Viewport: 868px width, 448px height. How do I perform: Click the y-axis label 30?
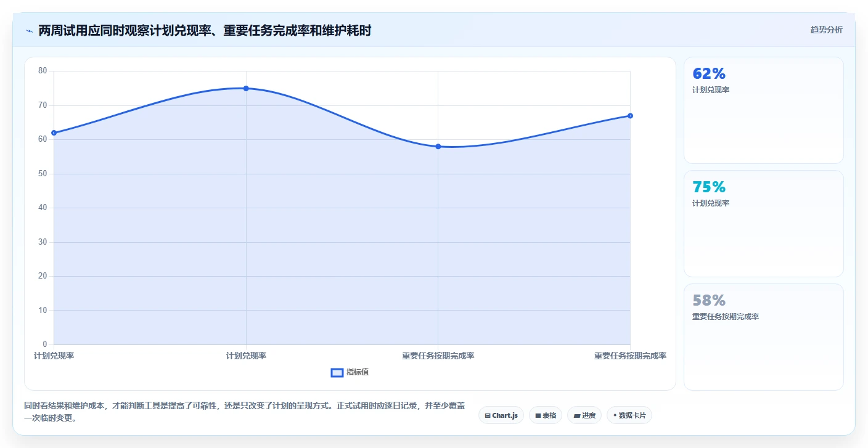click(43, 242)
